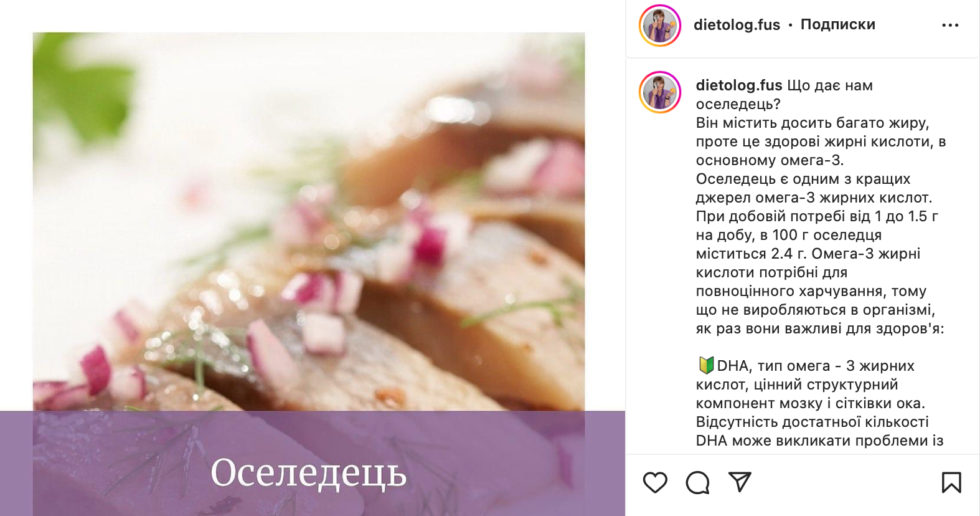Open dietolog.fus profile from caption username
Image resolution: width=980 pixels, height=516 pixels.
739,85
